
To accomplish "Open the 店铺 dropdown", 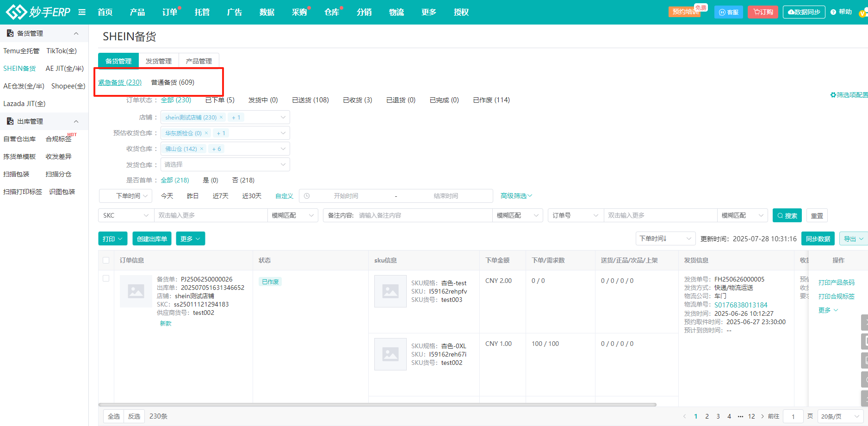I will 225,117.
